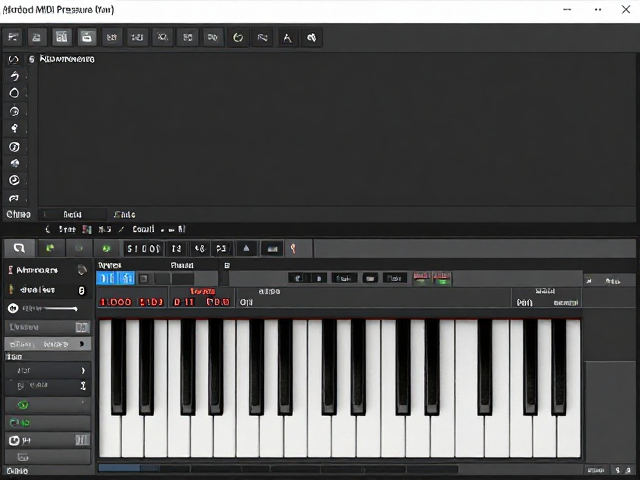The height and width of the screenshot is (480, 640).
Task: Click the double green circles in left panel
Action: tap(20, 423)
